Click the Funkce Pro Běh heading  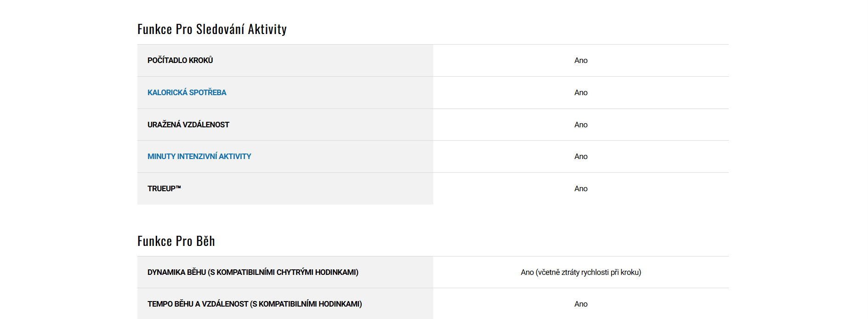[x=176, y=241]
